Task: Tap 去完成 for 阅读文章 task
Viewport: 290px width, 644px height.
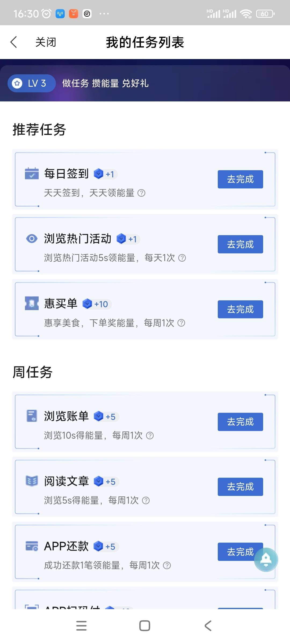Action: [x=240, y=487]
